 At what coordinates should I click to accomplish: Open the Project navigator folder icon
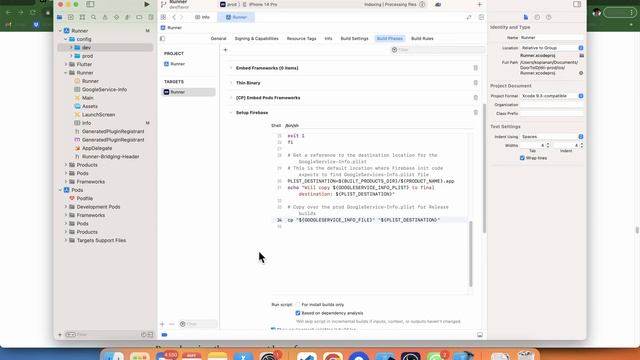(60, 18)
